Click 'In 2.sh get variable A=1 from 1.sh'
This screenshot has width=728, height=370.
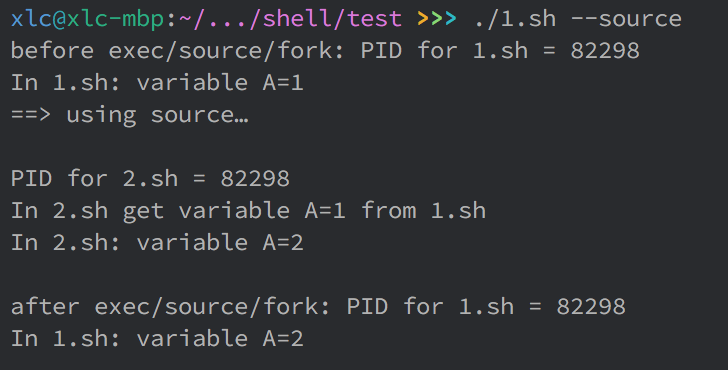point(248,211)
